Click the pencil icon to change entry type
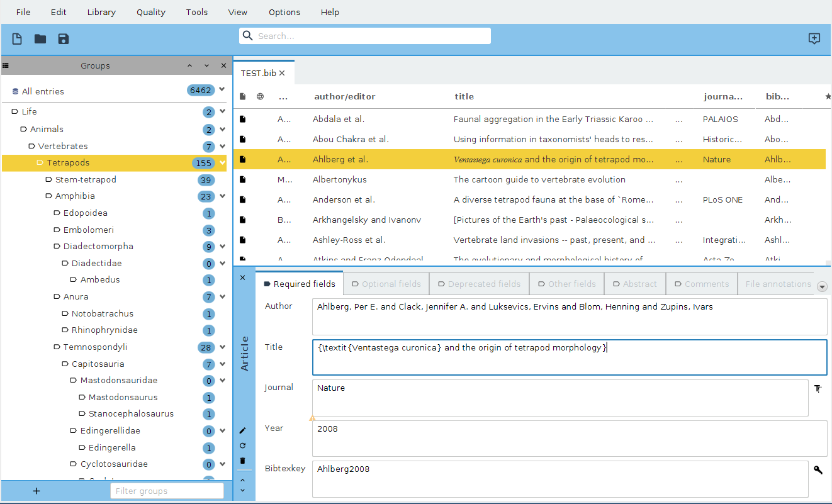 pos(243,430)
